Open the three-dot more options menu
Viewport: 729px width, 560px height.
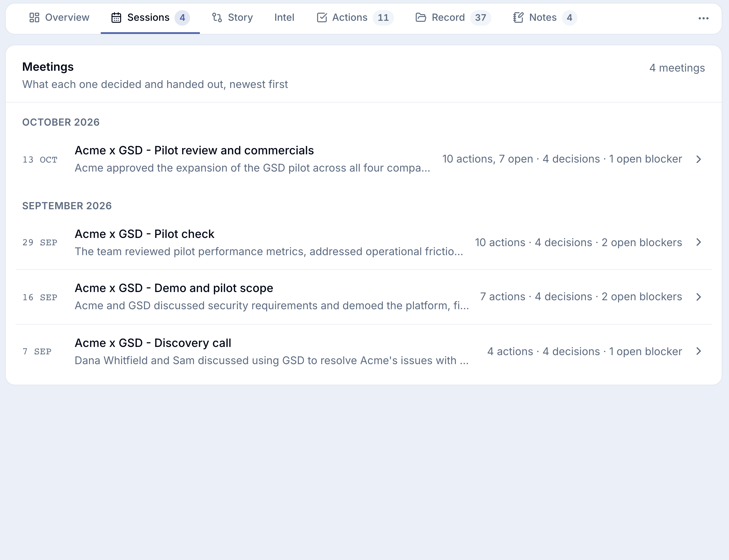click(703, 18)
